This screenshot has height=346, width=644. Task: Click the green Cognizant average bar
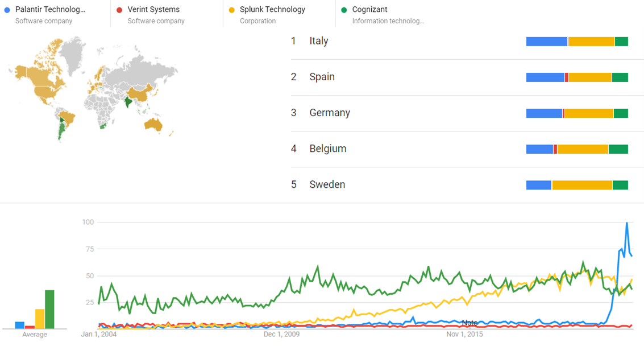coord(49,309)
